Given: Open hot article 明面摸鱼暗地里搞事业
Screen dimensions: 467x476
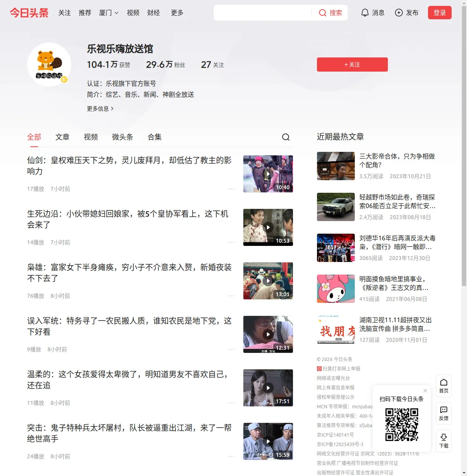Looking at the screenshot, I should 394,283.
